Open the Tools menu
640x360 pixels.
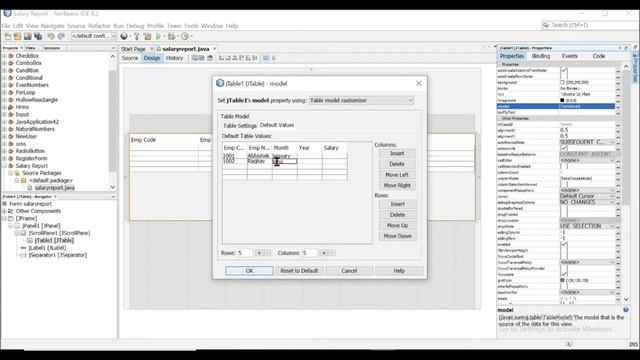(x=191, y=26)
